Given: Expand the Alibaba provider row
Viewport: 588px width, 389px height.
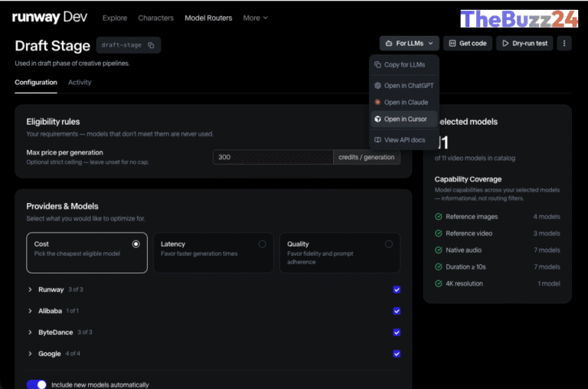Looking at the screenshot, I should coord(30,311).
